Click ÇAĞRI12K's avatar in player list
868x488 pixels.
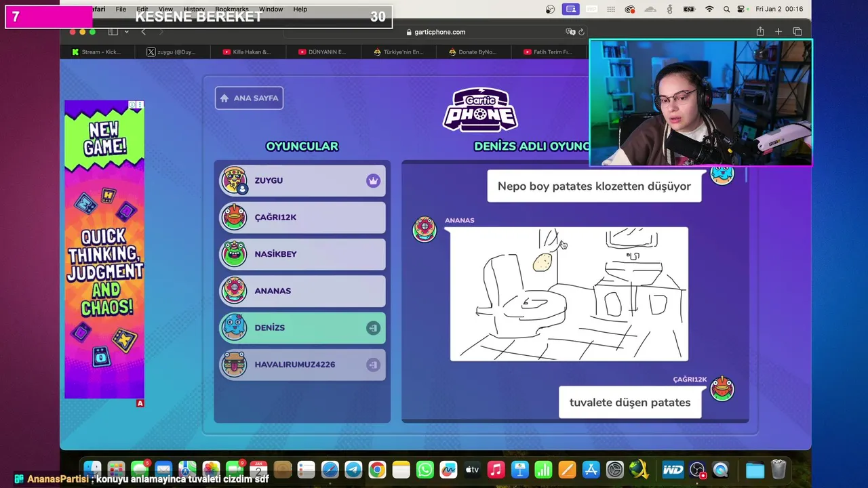(x=234, y=217)
